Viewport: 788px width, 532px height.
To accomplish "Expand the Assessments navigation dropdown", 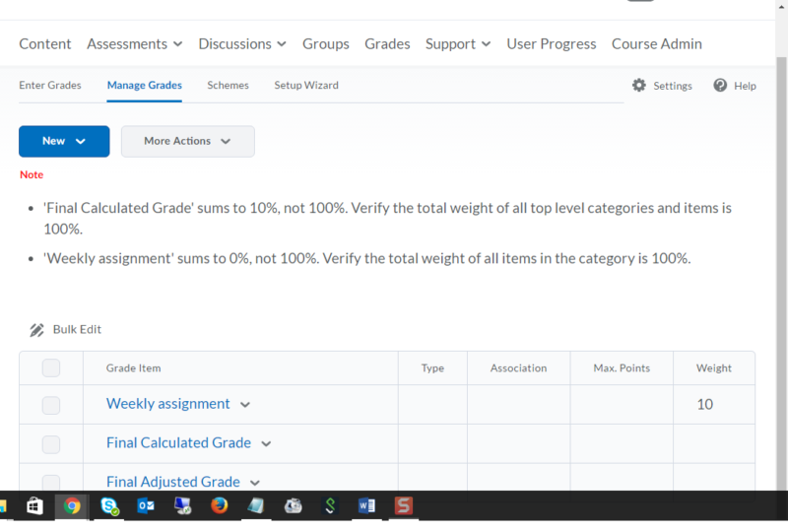I will [178, 44].
